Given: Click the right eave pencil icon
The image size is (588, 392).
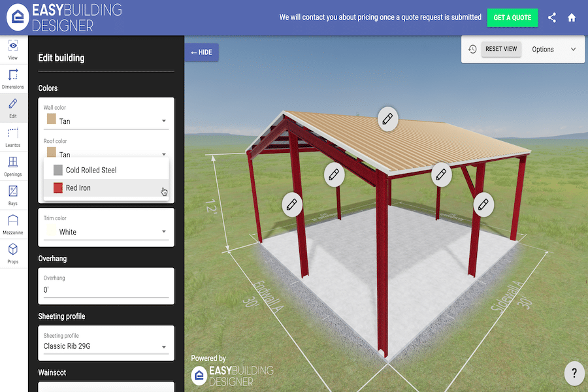Looking at the screenshot, I should 441,174.
